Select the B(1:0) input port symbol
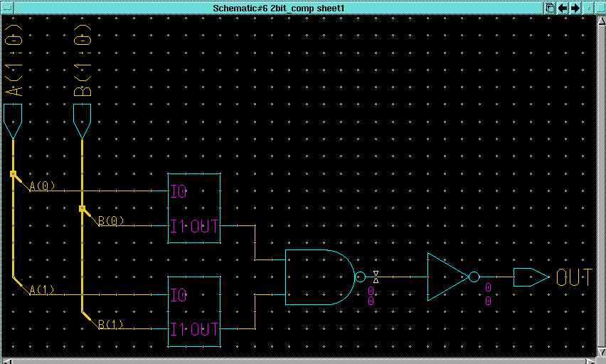This screenshot has width=606, height=364. [x=82, y=122]
